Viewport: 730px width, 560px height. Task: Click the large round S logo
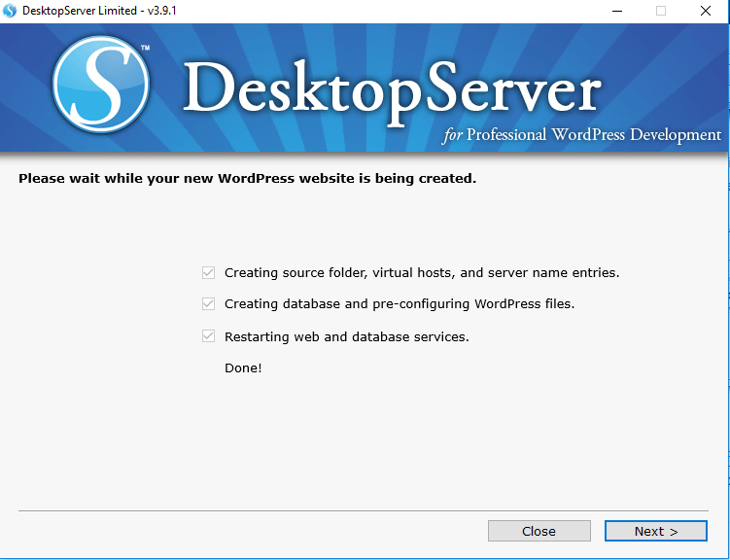pyautogui.click(x=100, y=86)
